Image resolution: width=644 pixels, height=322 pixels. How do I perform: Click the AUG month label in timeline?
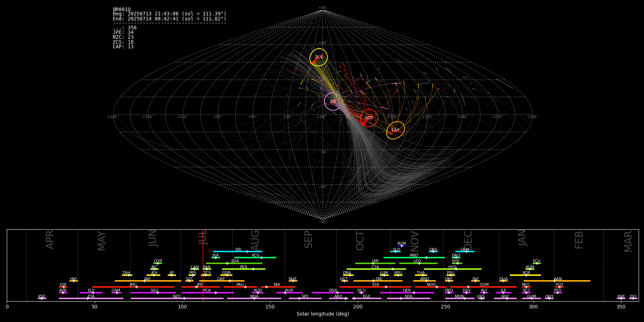point(255,240)
